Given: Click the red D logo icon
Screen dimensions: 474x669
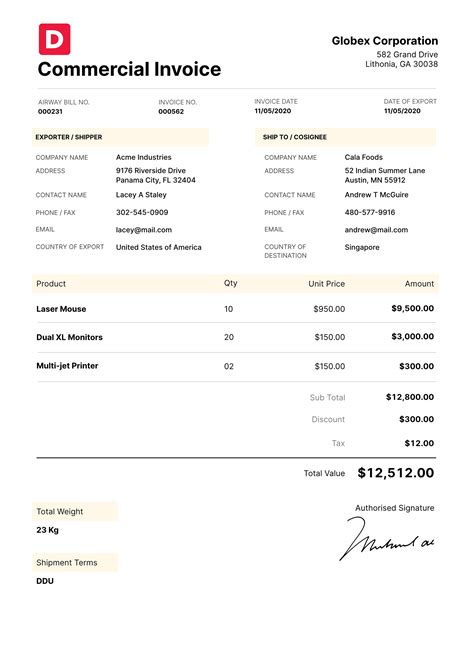Looking at the screenshot, I should [55, 39].
